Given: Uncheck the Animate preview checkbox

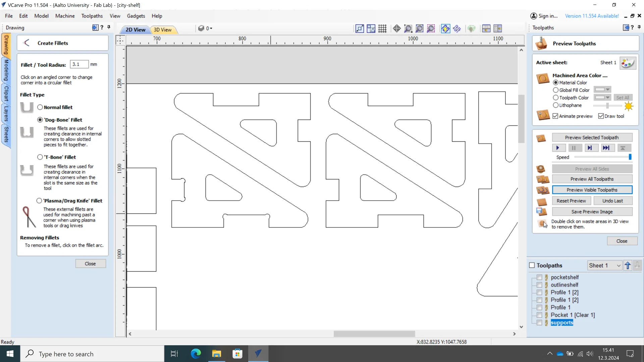Looking at the screenshot, I should (555, 116).
